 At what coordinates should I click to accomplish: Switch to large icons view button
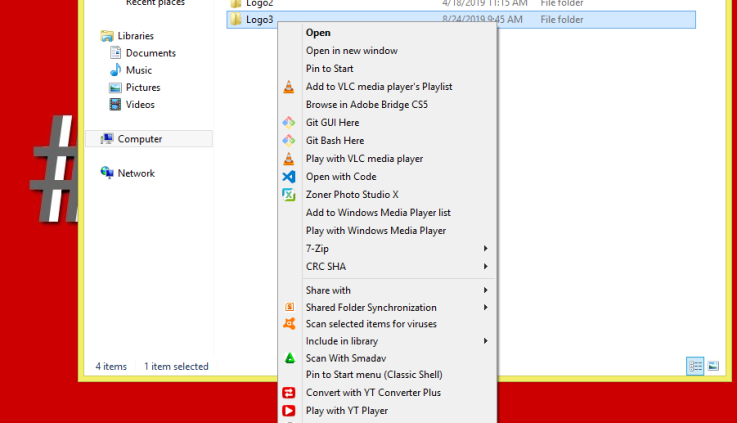pyautogui.click(x=714, y=366)
